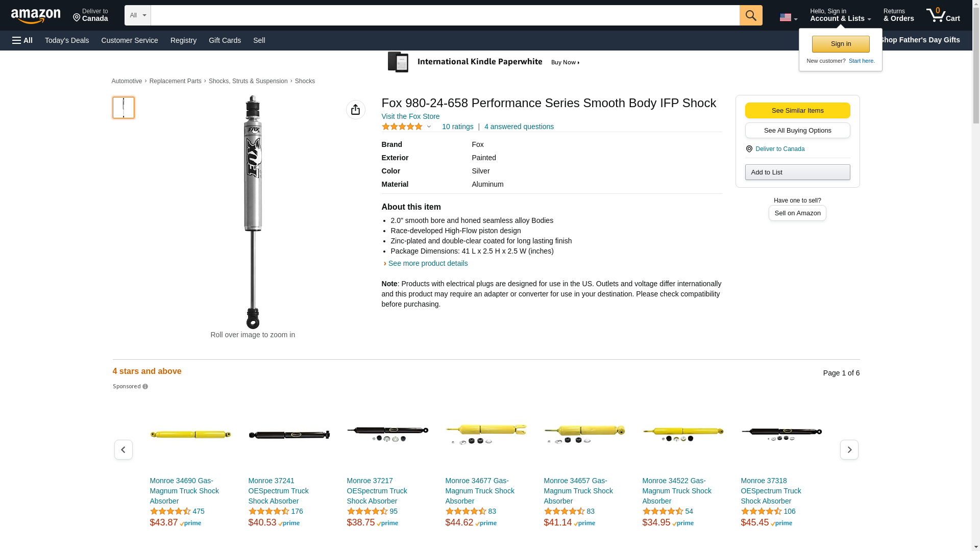The height and width of the screenshot is (551, 980).
Task: Open Today's Deals menu item
Action: click(x=67, y=40)
